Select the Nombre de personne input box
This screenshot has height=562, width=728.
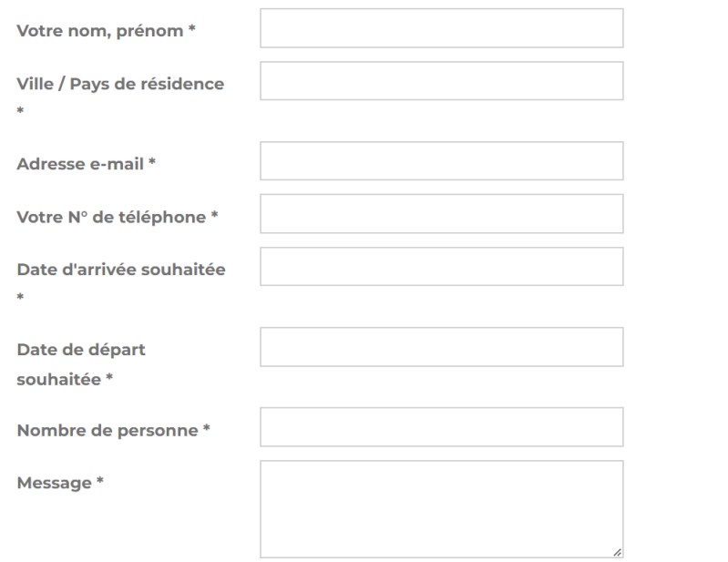coord(441,427)
